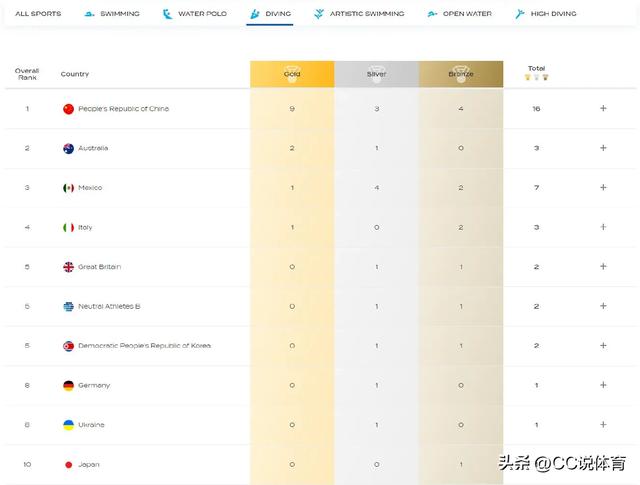Click the Ukraine flag icon
Image resolution: width=640 pixels, height=485 pixels.
[x=69, y=425]
